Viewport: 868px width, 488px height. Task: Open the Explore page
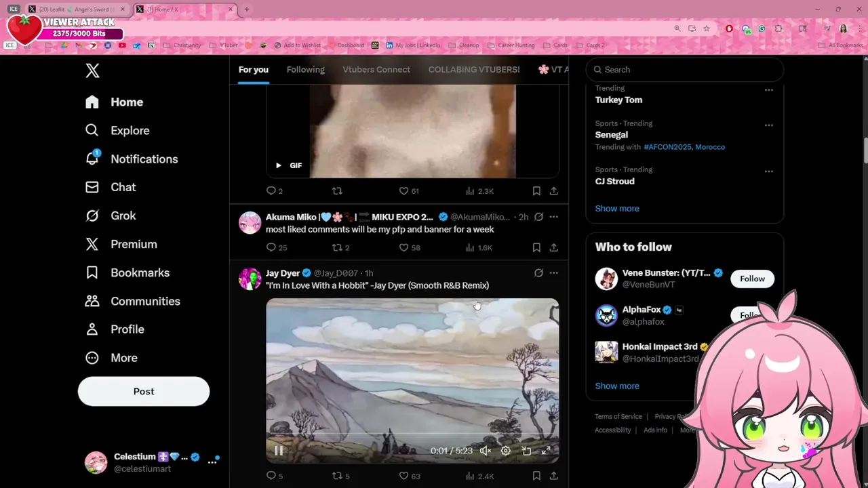click(117, 130)
